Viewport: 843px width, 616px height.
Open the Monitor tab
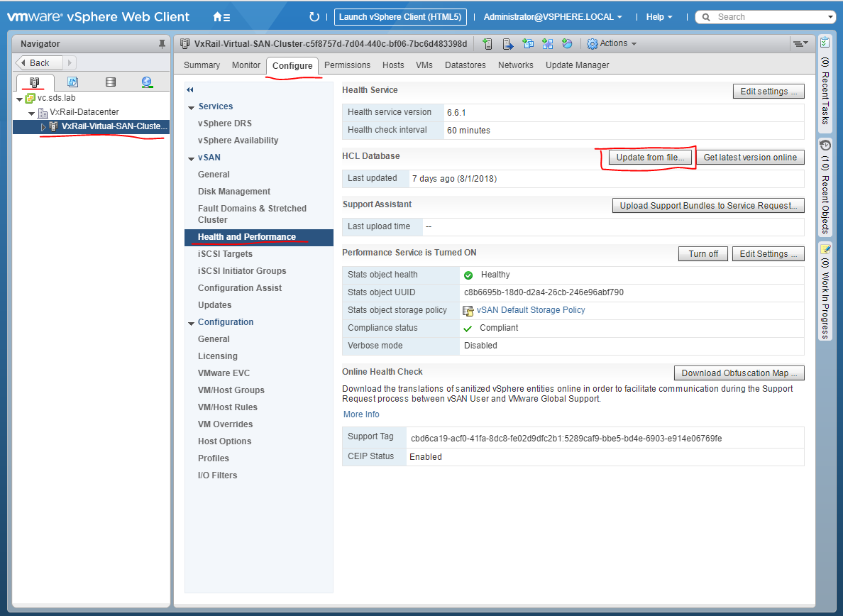click(246, 65)
